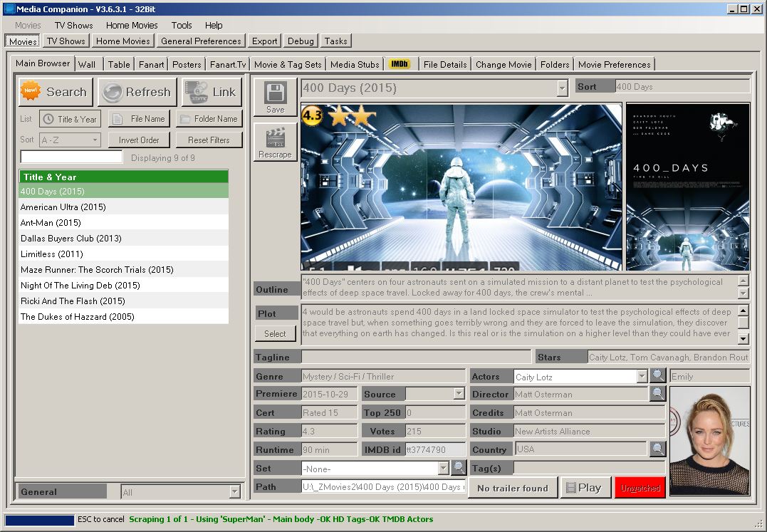Click magnifier icon next to Actors dropdown
Image resolution: width=767 pixels, height=532 pixels.
[x=658, y=375]
